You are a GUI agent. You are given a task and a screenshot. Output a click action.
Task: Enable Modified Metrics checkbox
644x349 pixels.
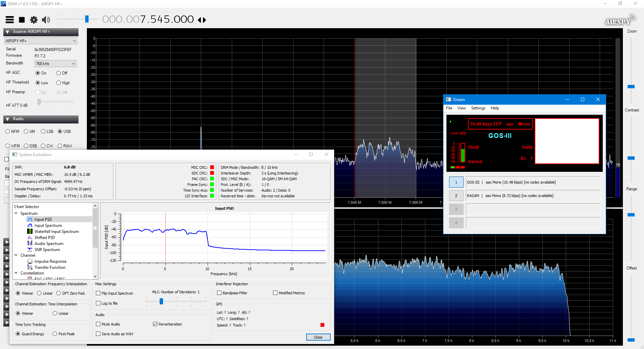(x=275, y=293)
